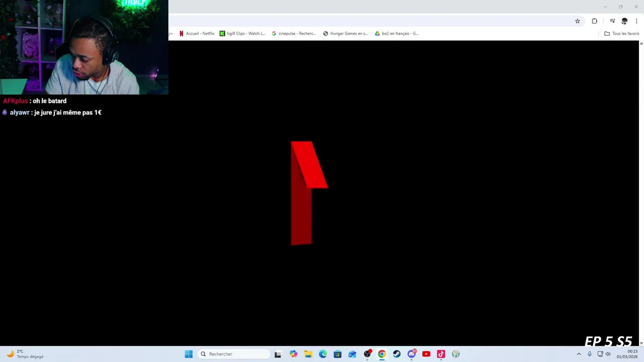This screenshot has height=362, width=644.
Task: Open the 'bo2 en français - G...' bookmark
Action: click(x=396, y=34)
